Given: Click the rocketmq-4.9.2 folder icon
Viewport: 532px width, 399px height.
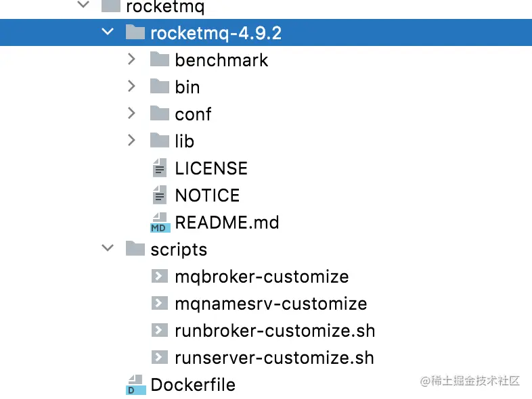Looking at the screenshot, I should pyautogui.click(x=135, y=32).
